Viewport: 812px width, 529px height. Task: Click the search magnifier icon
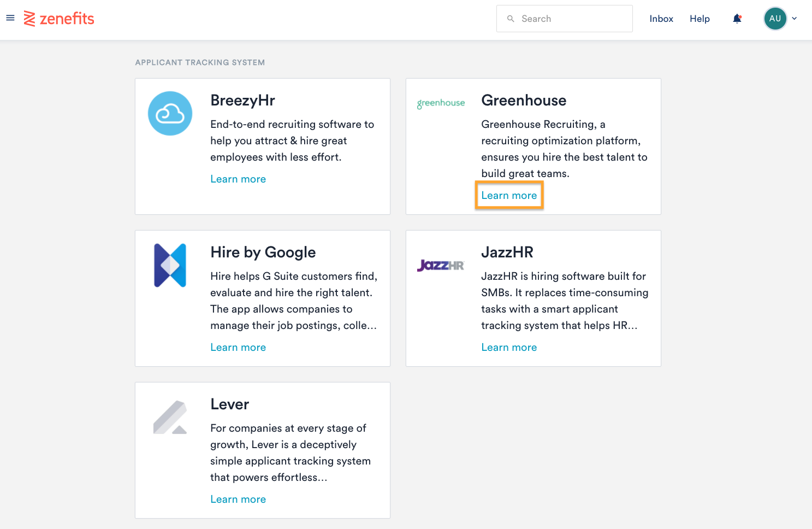[511, 19]
